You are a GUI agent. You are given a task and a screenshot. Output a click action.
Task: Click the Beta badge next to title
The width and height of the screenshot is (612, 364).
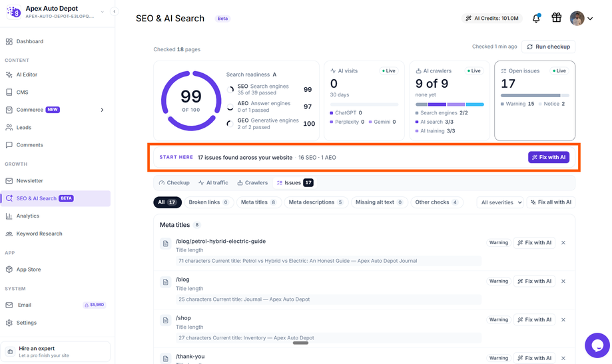222,19
